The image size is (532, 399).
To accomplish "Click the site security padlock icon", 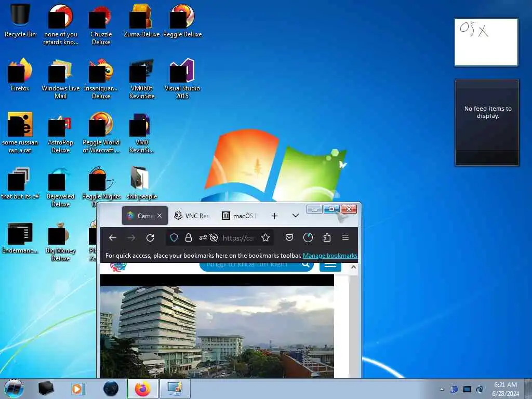I will click(189, 238).
